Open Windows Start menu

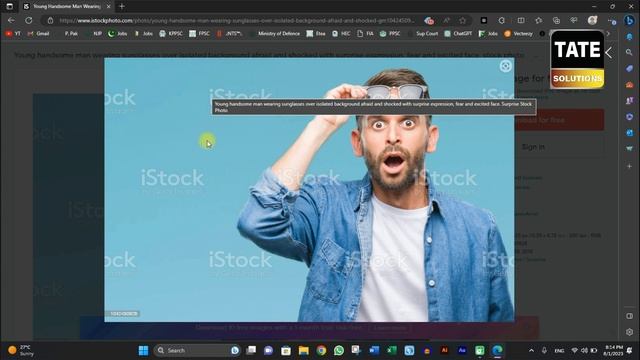(x=143, y=350)
